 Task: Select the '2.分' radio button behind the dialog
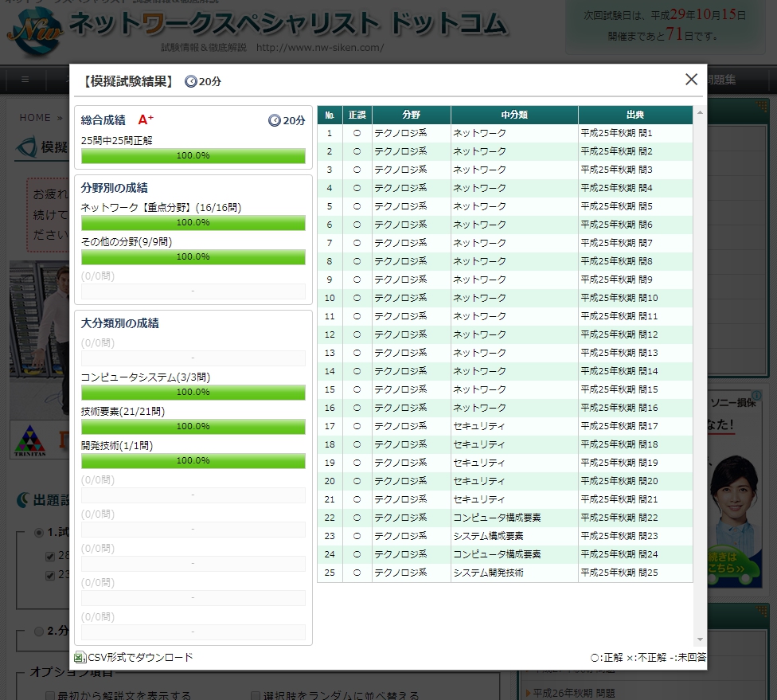39,632
